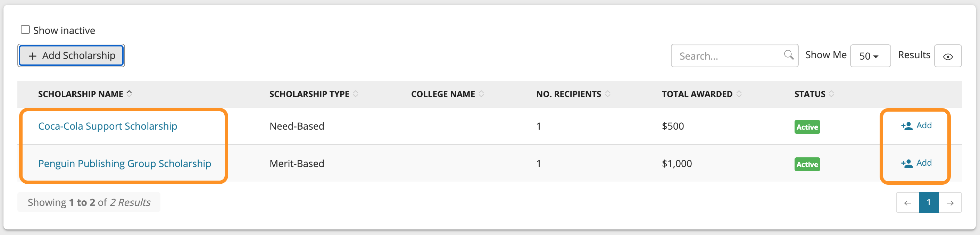
Task: Enable the Show inactive checkbox
Action: point(25,29)
